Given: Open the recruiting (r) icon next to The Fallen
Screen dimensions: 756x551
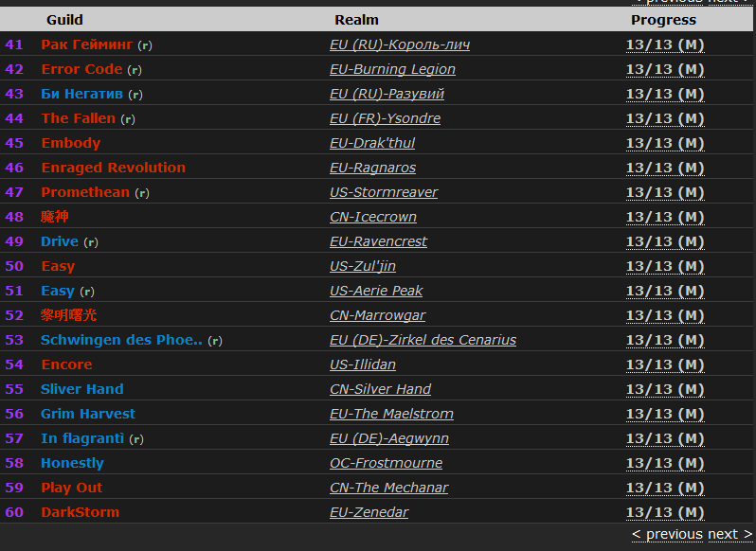Looking at the screenshot, I should coord(128,119).
